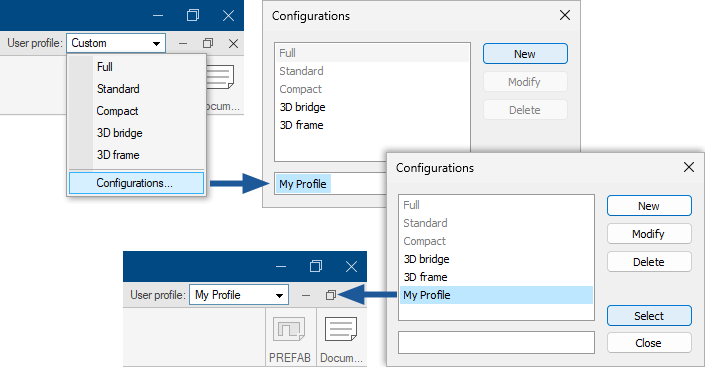Minimize inner document next to My Profile dropdown
This screenshot has height=367, width=705.
click(x=306, y=295)
